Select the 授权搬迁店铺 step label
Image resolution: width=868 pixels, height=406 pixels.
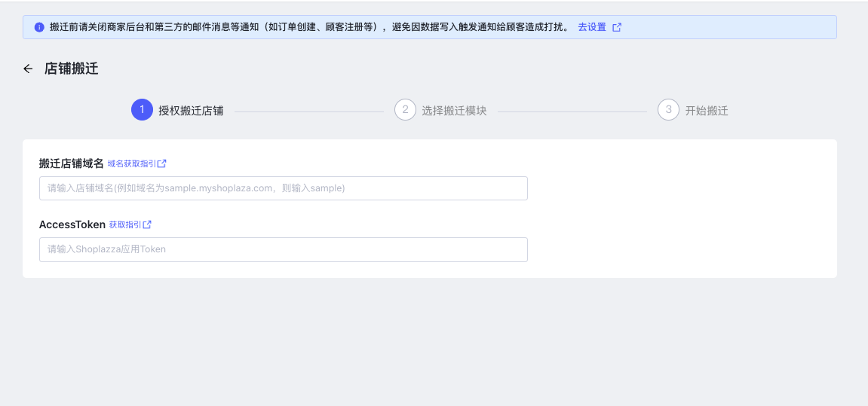191,111
